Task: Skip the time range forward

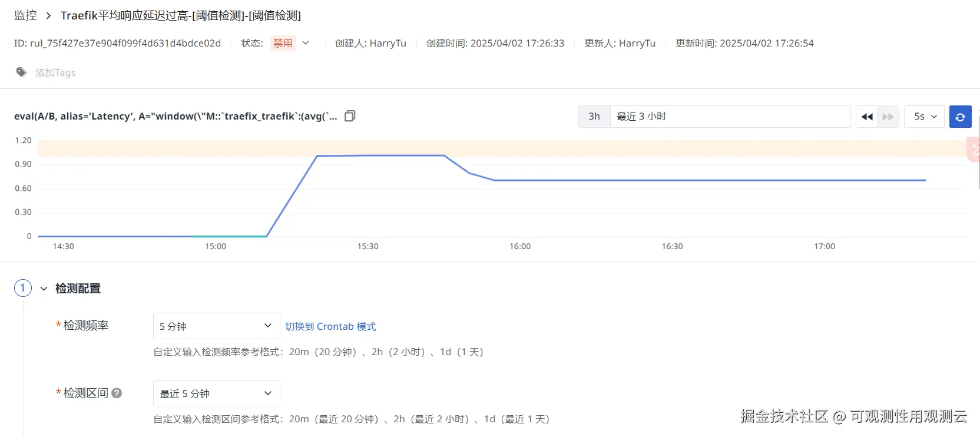Action: click(888, 117)
